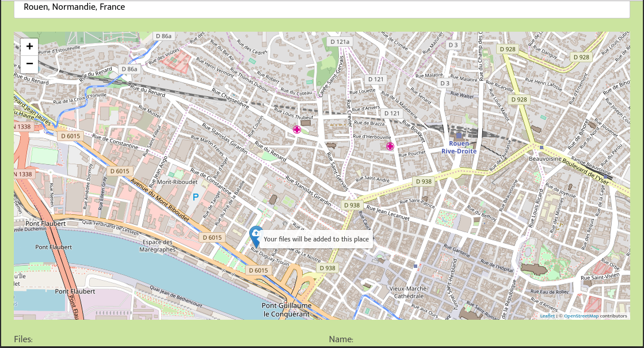The width and height of the screenshot is (644, 348).
Task: Click the Rue du Coteau label
Action: (296, 92)
